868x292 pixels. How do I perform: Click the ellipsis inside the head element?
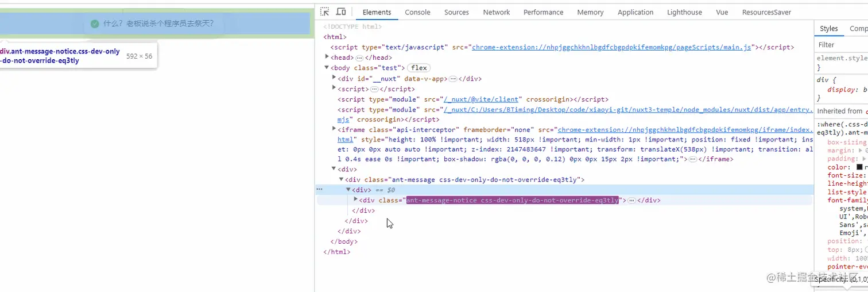pos(359,58)
